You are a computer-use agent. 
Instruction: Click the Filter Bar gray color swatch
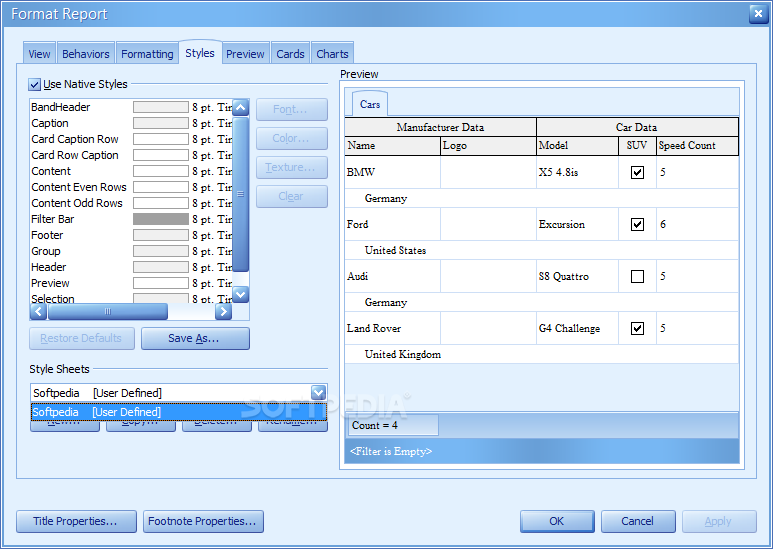coord(161,219)
